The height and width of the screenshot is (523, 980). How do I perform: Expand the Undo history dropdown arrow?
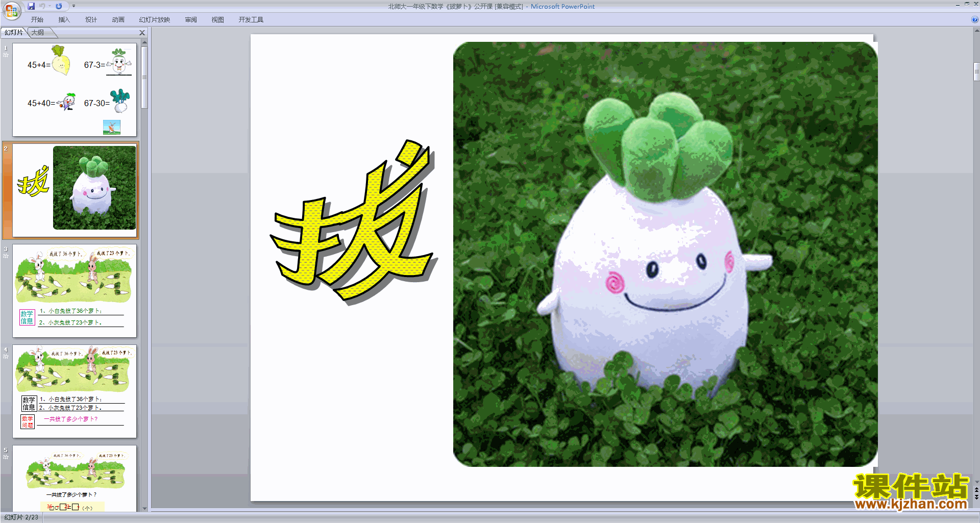[x=50, y=6]
